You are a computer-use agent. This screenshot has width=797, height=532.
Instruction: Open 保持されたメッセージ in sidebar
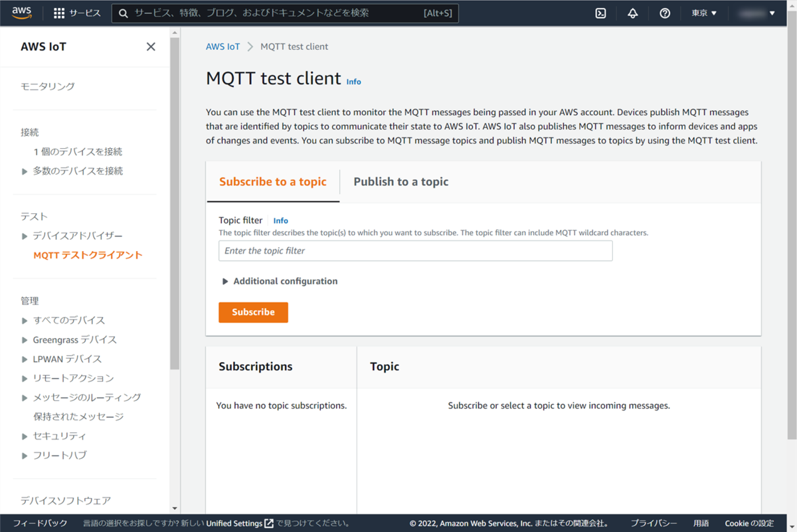click(78, 416)
